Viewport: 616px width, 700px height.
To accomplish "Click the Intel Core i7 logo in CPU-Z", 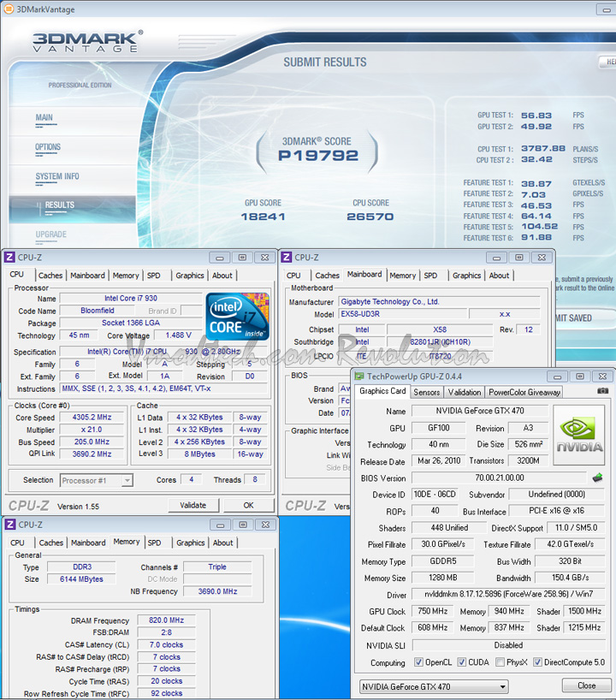I will [238, 316].
